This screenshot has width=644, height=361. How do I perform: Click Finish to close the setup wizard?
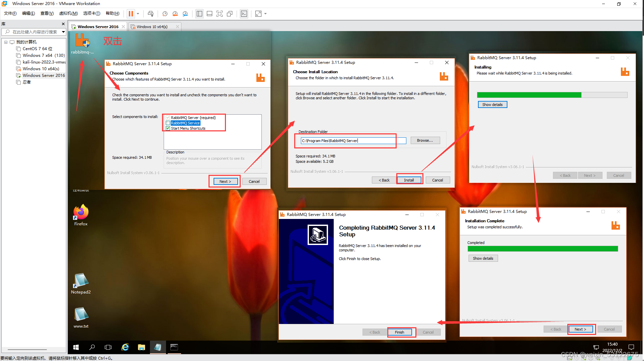[400, 332]
